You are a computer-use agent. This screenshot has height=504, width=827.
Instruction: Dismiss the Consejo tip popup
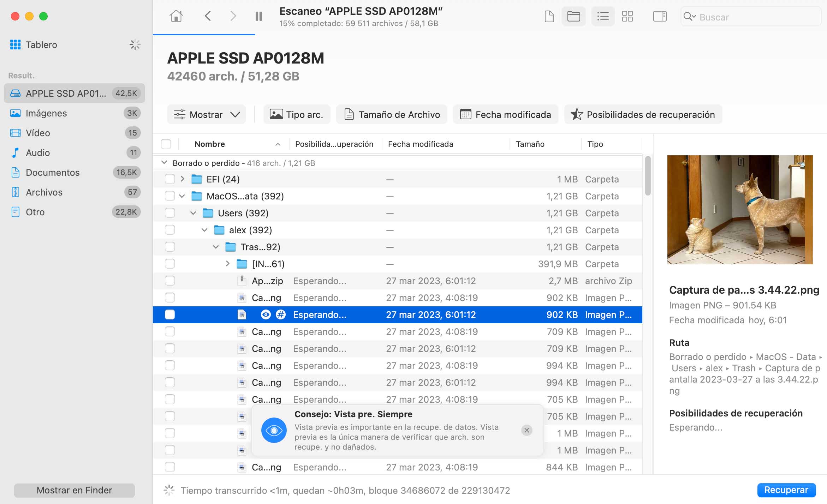526,430
